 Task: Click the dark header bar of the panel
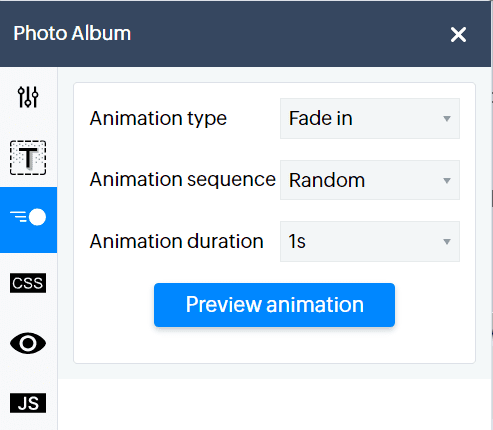coord(245,33)
